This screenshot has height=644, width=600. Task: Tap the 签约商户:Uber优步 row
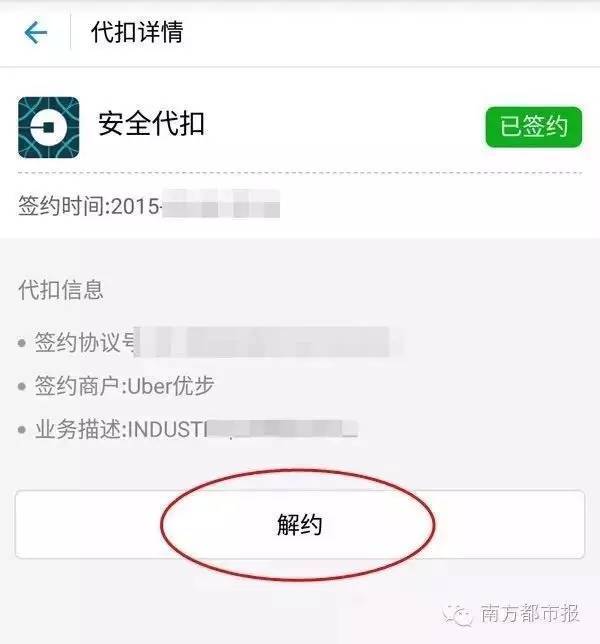[x=124, y=386]
